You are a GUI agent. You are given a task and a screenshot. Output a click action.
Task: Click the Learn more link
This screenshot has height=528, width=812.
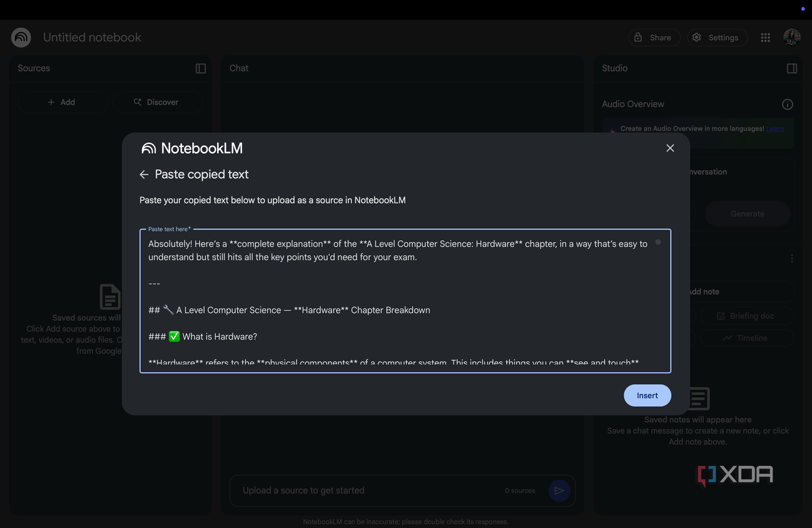775,129
